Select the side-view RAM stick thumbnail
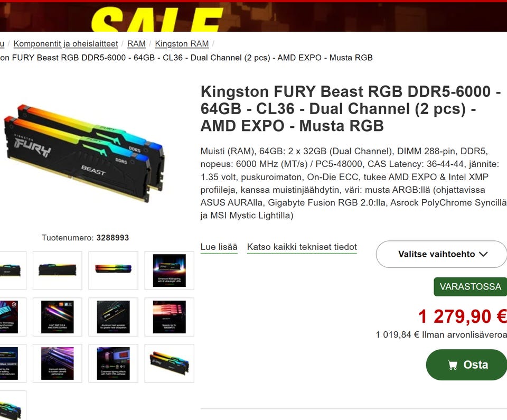This screenshot has height=420, width=507. click(x=58, y=270)
